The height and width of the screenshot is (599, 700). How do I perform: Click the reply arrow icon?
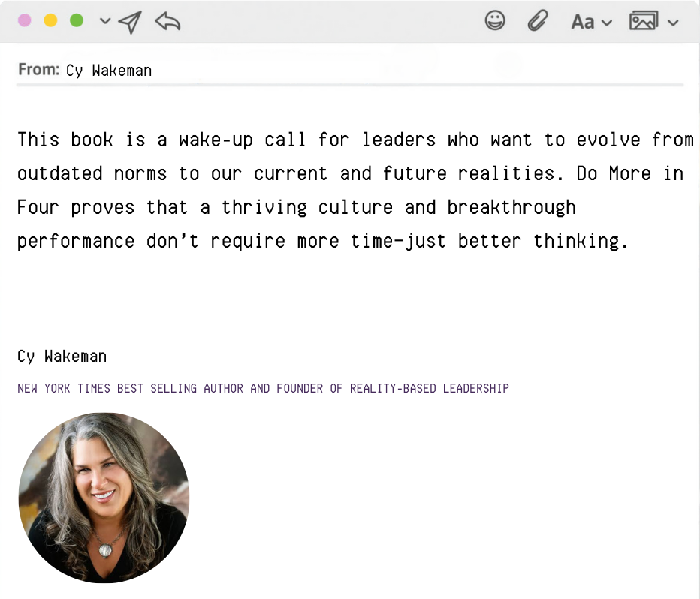pyautogui.click(x=167, y=21)
